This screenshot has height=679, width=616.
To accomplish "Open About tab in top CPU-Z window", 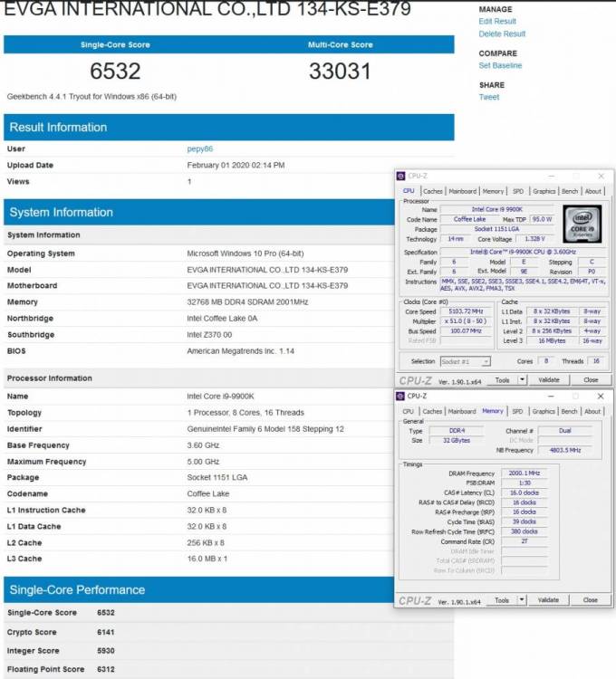I will coord(593,191).
